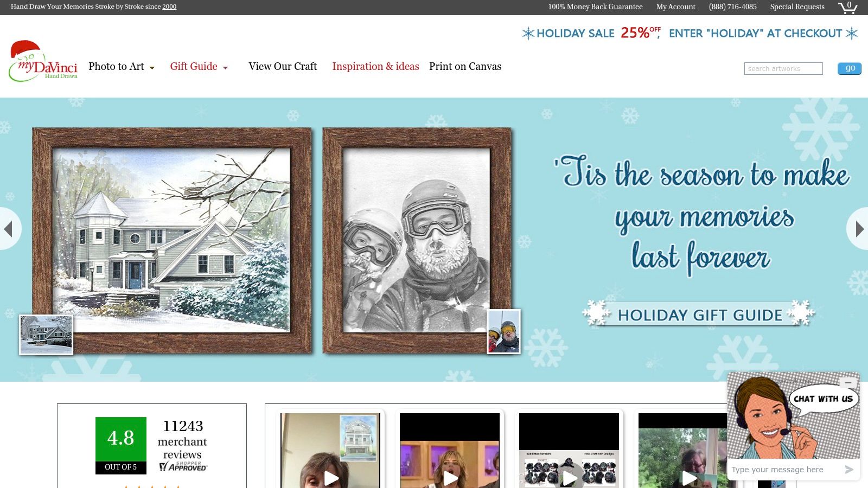The image size is (868, 488).
Task: Open the shopping cart icon
Action: point(848,7)
